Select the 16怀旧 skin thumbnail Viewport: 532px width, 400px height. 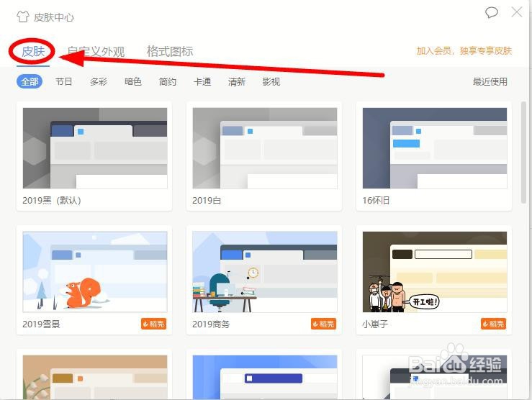coord(435,148)
